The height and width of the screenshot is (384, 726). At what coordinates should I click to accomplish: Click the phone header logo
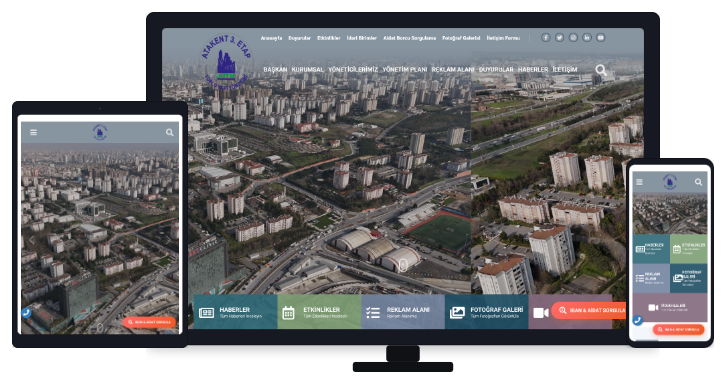[x=670, y=182]
